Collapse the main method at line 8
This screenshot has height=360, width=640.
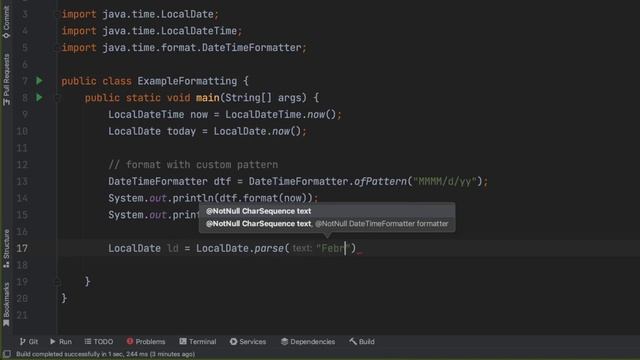(x=58, y=98)
